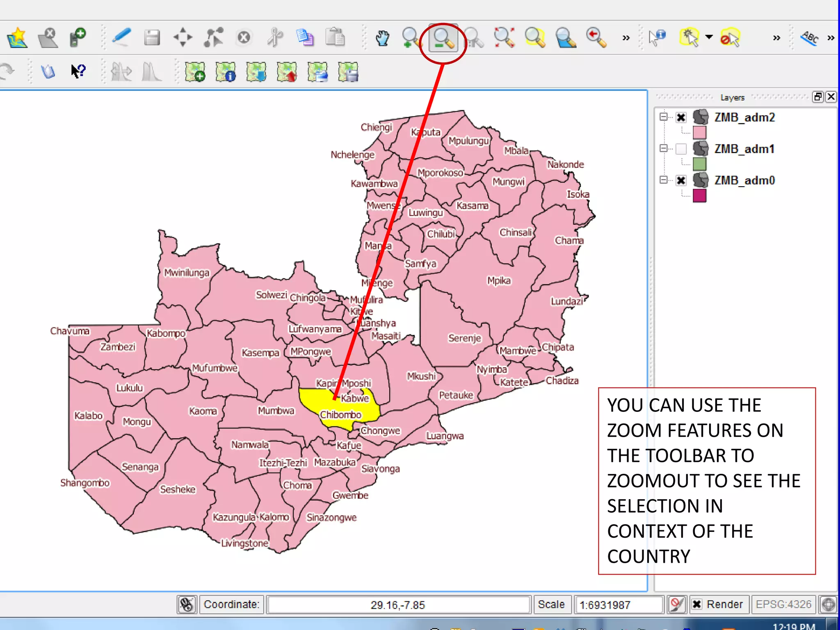Image resolution: width=840 pixels, height=630 pixels.
Task: Check ZMB_adm1 layer visibility
Action: pos(681,149)
